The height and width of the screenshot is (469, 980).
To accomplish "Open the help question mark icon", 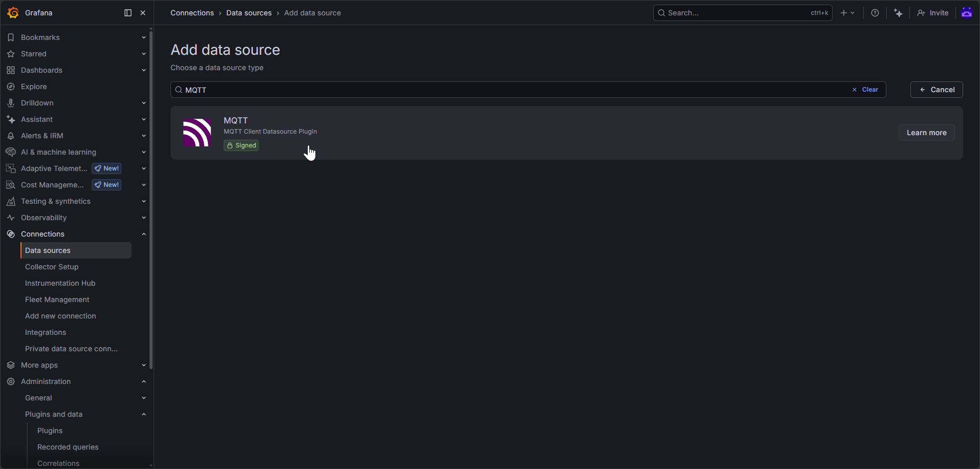I will click(x=875, y=13).
